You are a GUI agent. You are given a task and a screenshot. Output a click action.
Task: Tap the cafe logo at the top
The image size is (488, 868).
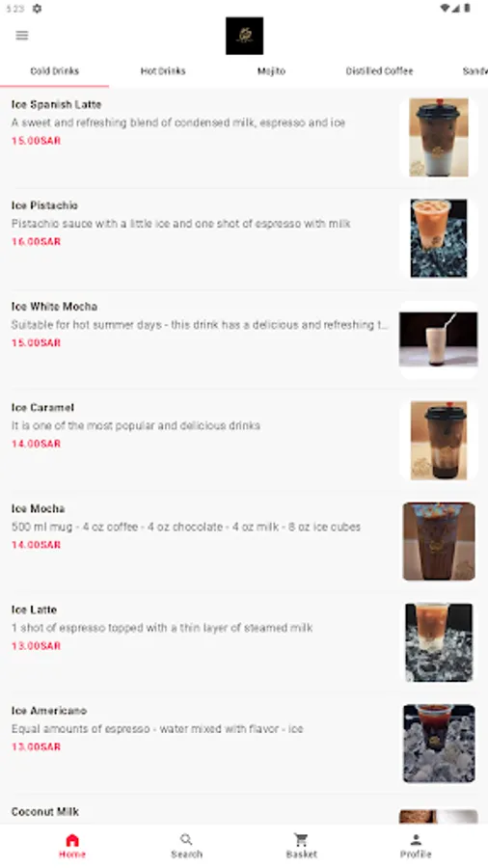tap(245, 36)
